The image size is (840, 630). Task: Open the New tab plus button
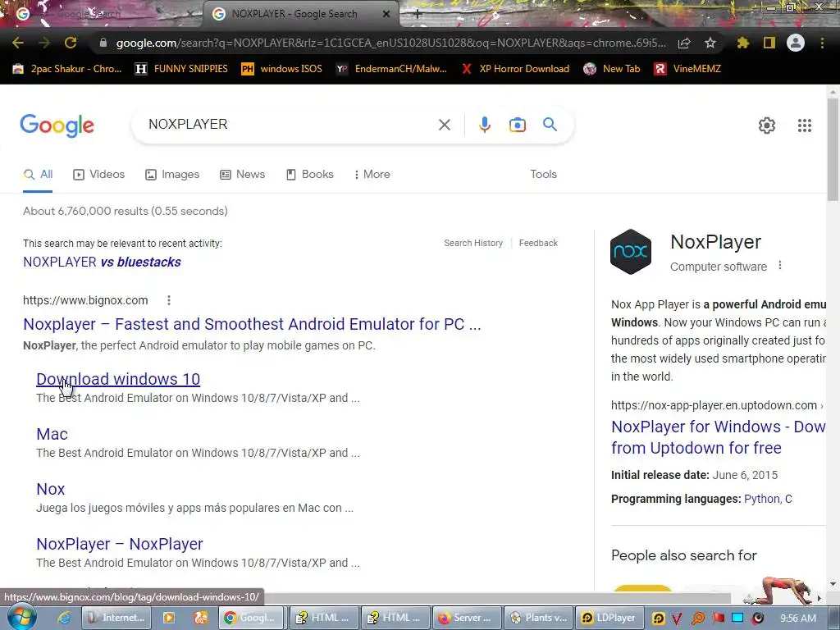point(418,15)
